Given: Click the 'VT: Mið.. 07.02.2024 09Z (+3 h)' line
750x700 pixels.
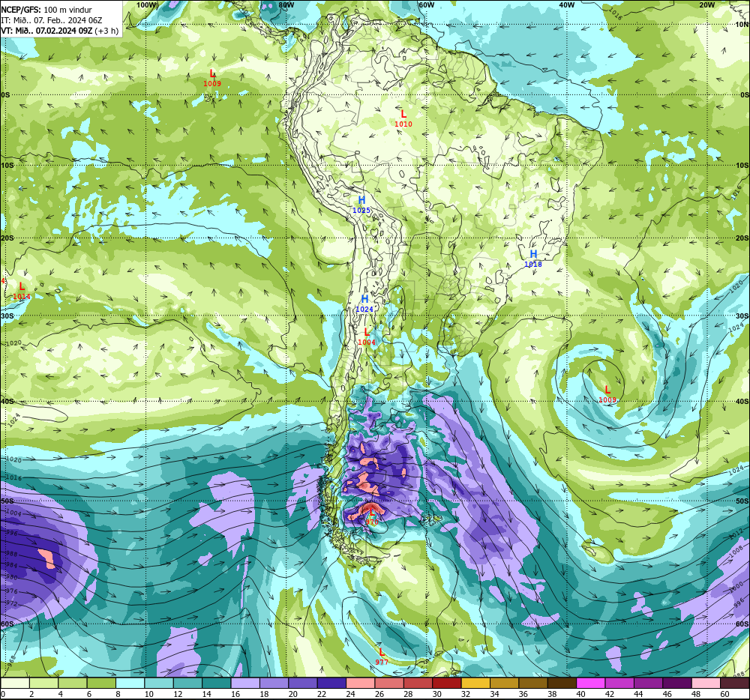Looking at the screenshot, I should [x=60, y=31].
